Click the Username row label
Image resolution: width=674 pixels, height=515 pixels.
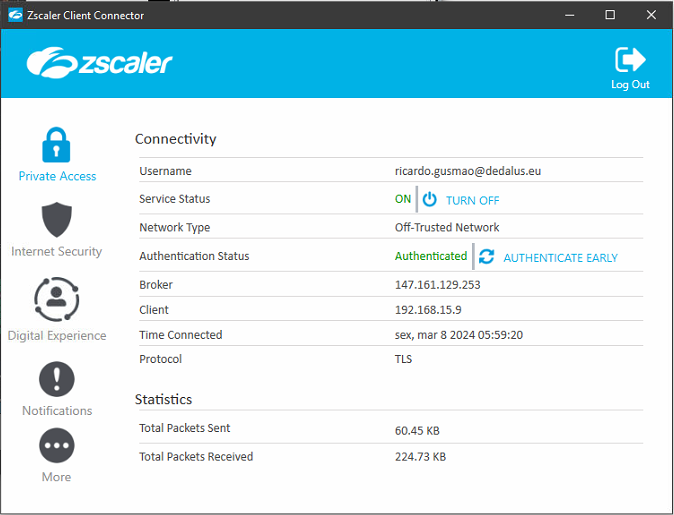[x=165, y=171]
